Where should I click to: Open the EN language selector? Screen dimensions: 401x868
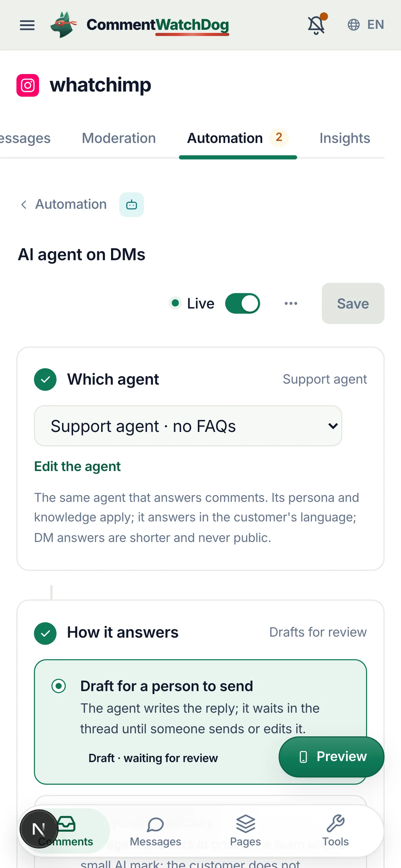pos(366,25)
